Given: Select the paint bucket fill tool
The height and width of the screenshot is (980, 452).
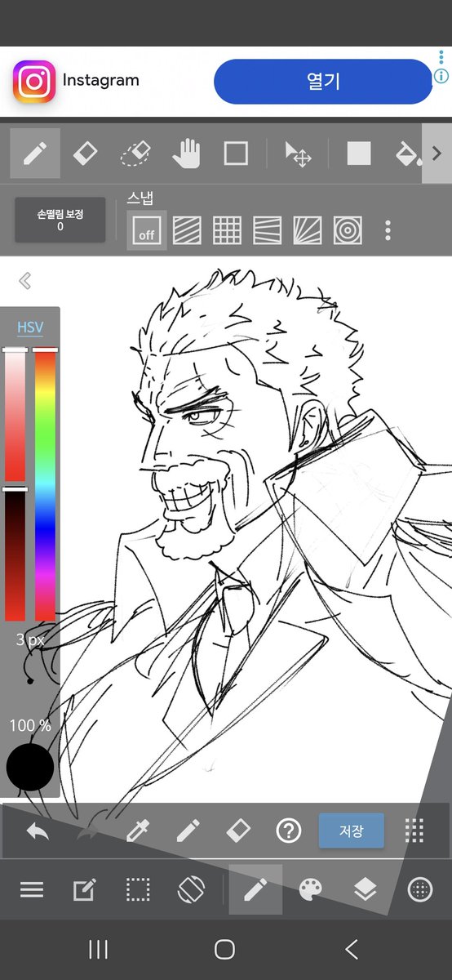Looking at the screenshot, I should [x=407, y=153].
